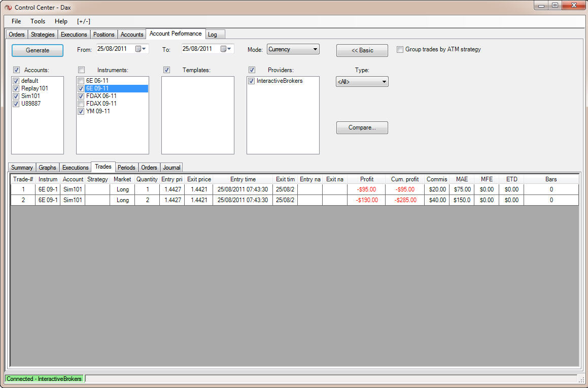Uncheck the Sim101 account checkbox

coord(16,96)
